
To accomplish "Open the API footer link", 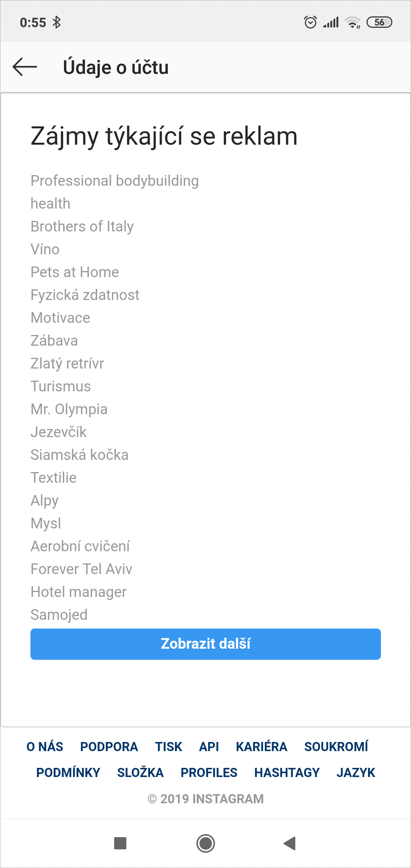I will click(x=209, y=747).
